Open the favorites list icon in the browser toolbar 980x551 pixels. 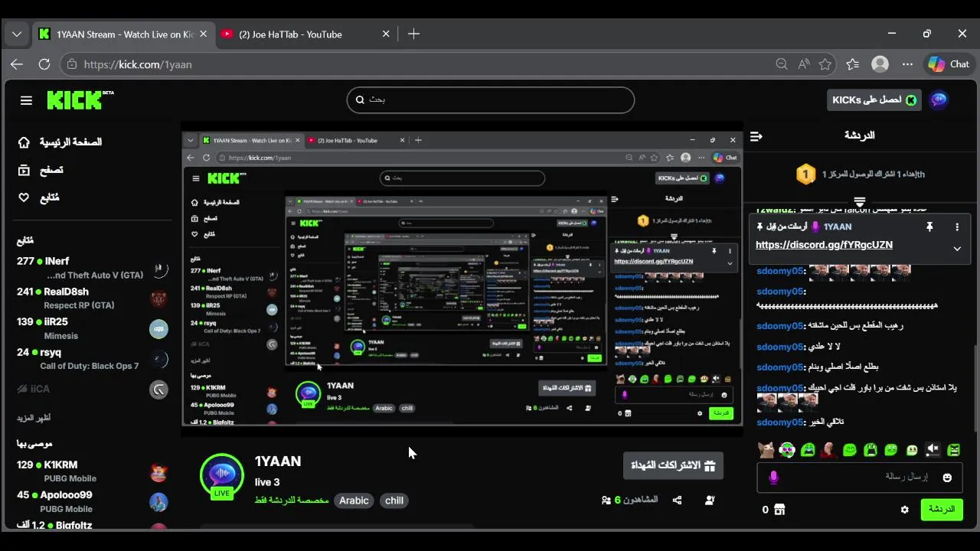coord(853,64)
